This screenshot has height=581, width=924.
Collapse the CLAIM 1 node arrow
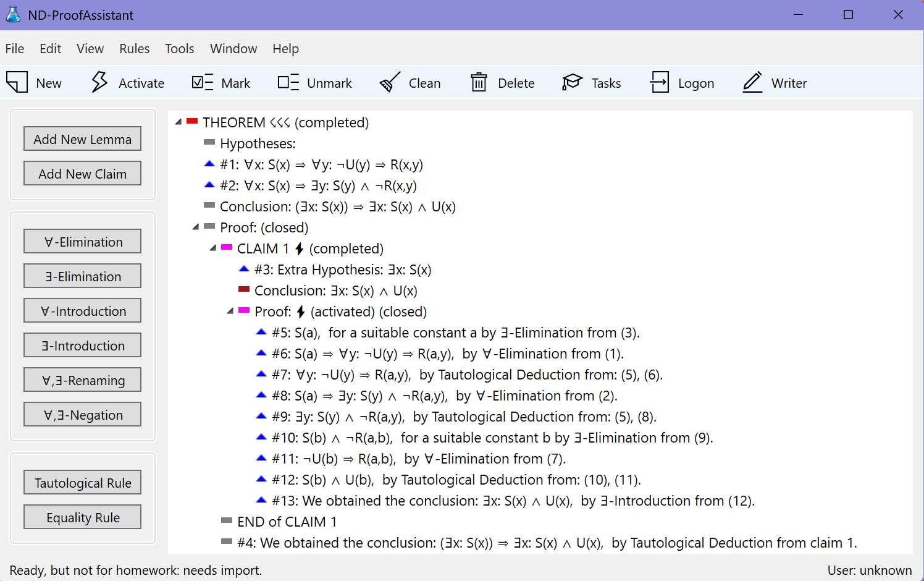[x=213, y=248]
